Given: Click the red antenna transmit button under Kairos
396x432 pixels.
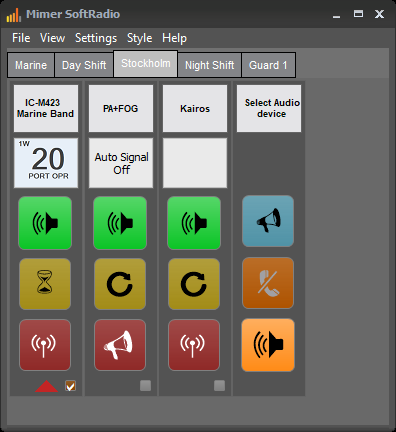Looking at the screenshot, I should point(194,345).
